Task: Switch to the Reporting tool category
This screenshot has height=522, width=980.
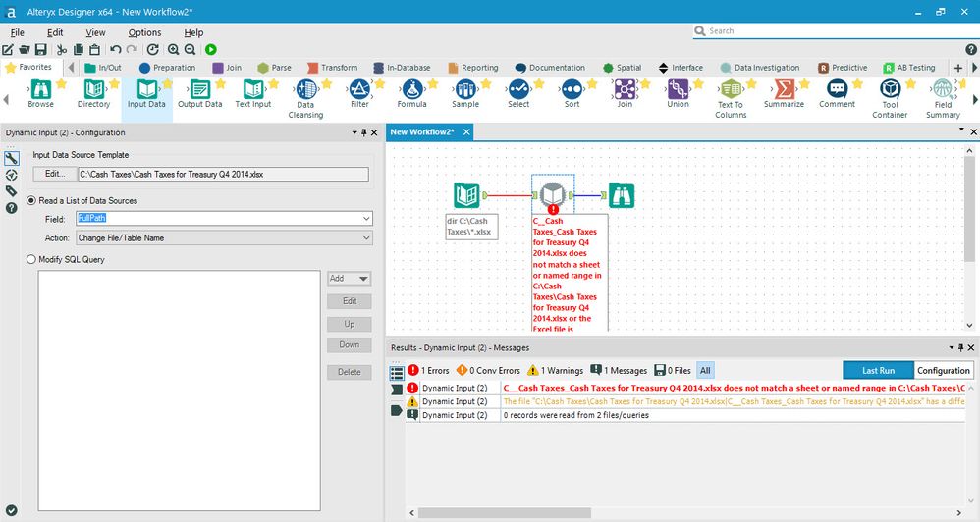Action: 473,68
